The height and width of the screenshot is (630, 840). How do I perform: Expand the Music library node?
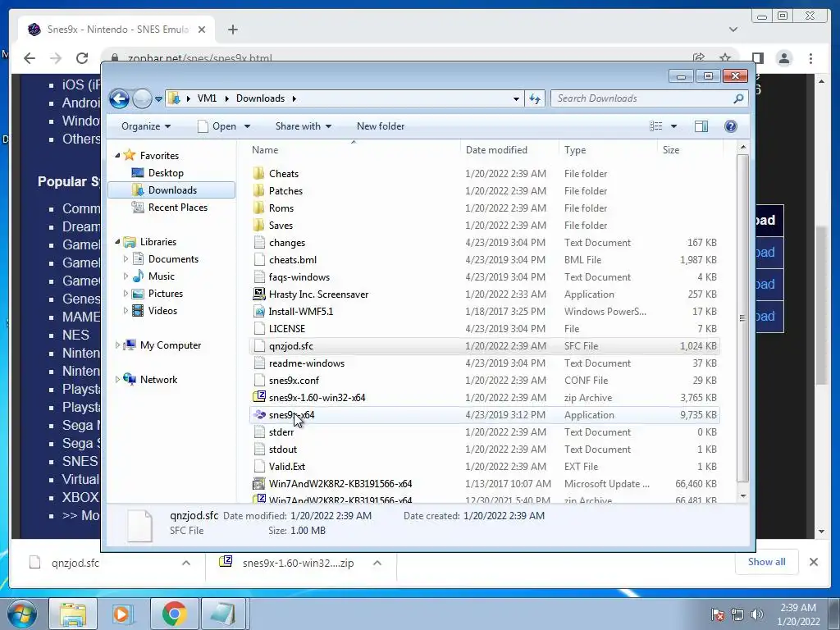(126, 276)
